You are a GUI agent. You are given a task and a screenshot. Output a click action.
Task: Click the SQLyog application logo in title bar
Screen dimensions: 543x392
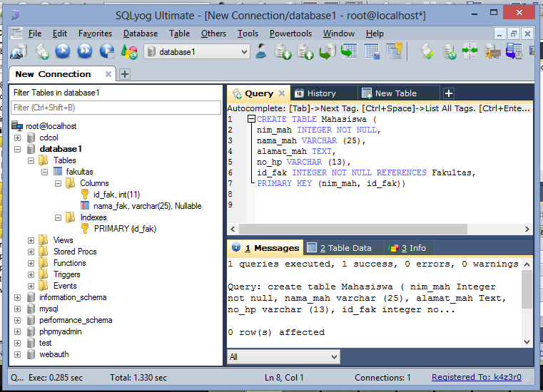(x=14, y=15)
